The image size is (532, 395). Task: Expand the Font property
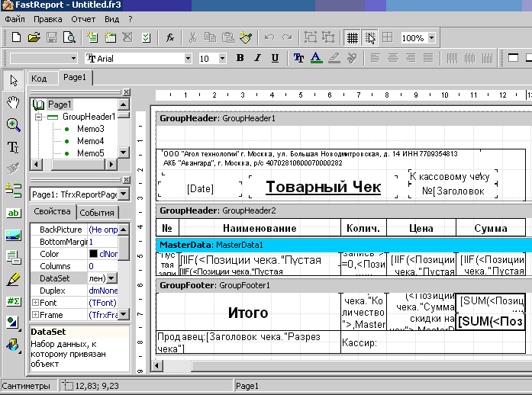[35, 303]
